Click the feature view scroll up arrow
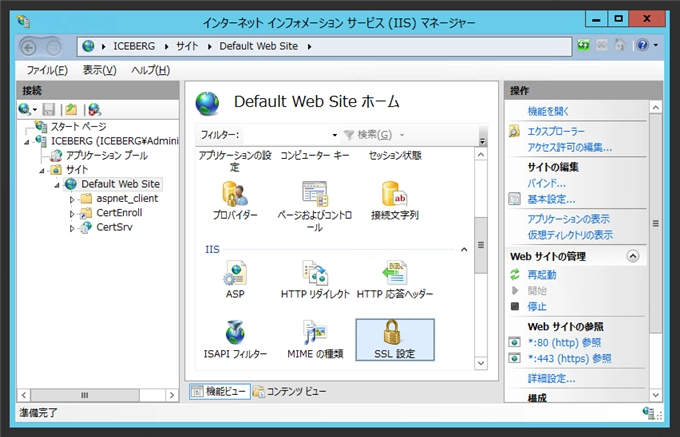 [x=481, y=155]
